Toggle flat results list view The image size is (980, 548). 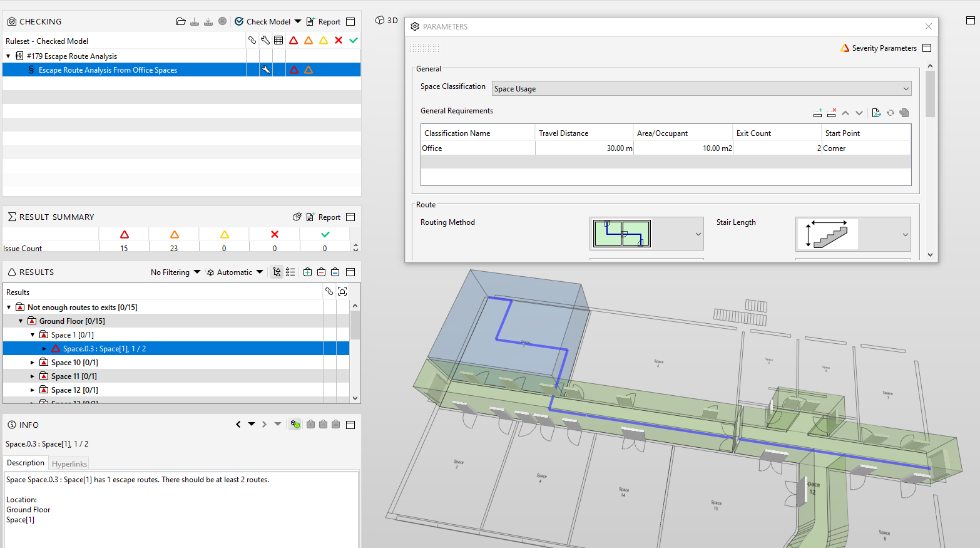pos(290,272)
